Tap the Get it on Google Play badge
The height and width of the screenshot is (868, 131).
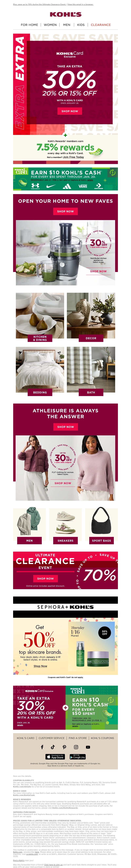coord(77,757)
